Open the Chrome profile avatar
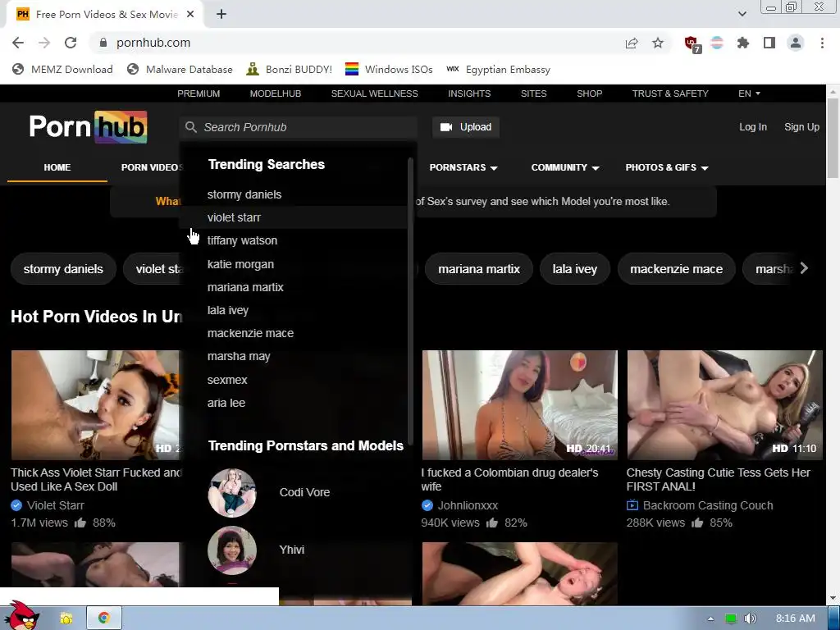840x630 pixels. [796, 43]
